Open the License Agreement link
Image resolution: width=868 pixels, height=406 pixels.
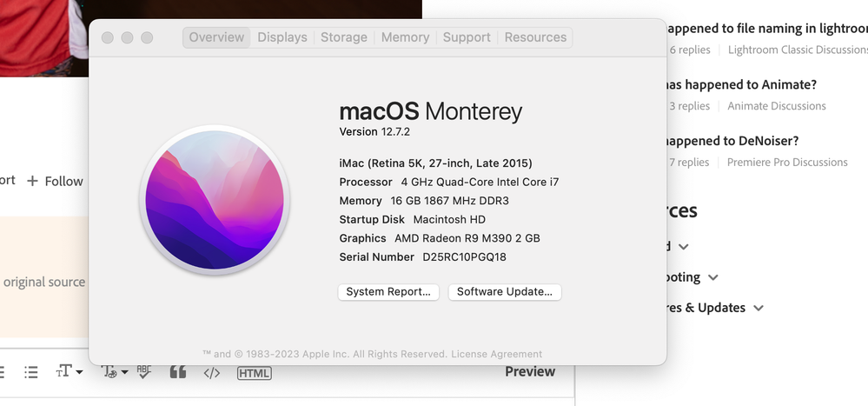tap(496, 354)
